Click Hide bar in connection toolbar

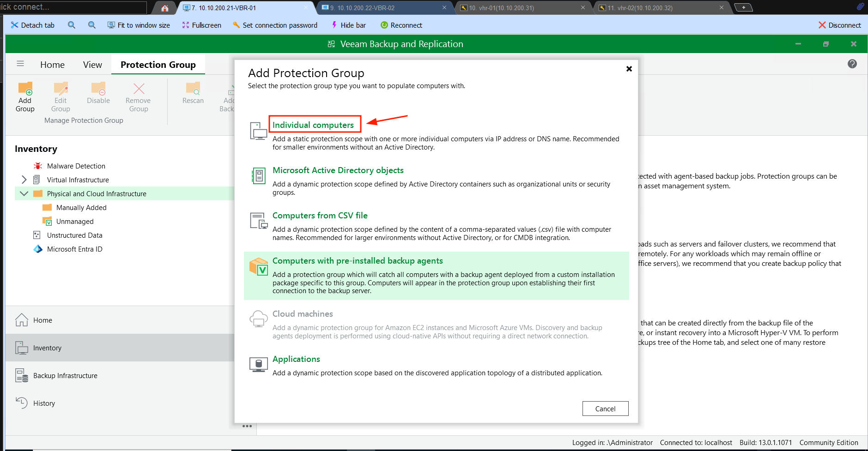click(x=348, y=25)
